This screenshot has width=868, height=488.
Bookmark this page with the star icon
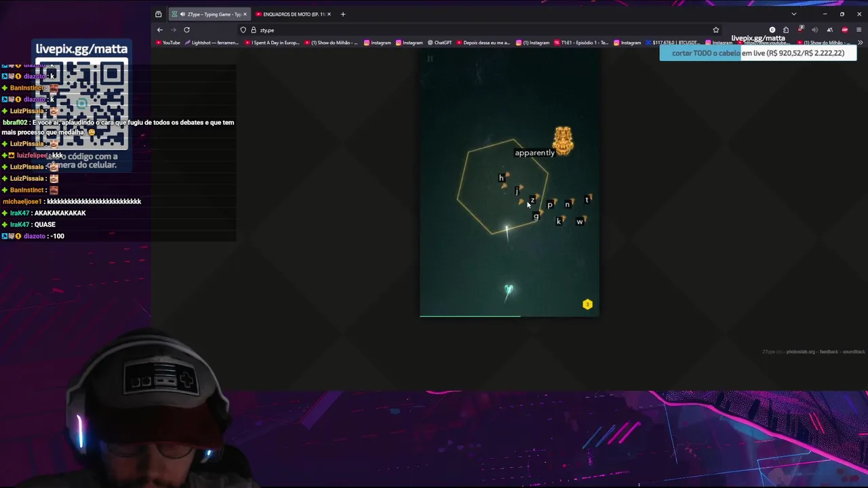pos(715,30)
